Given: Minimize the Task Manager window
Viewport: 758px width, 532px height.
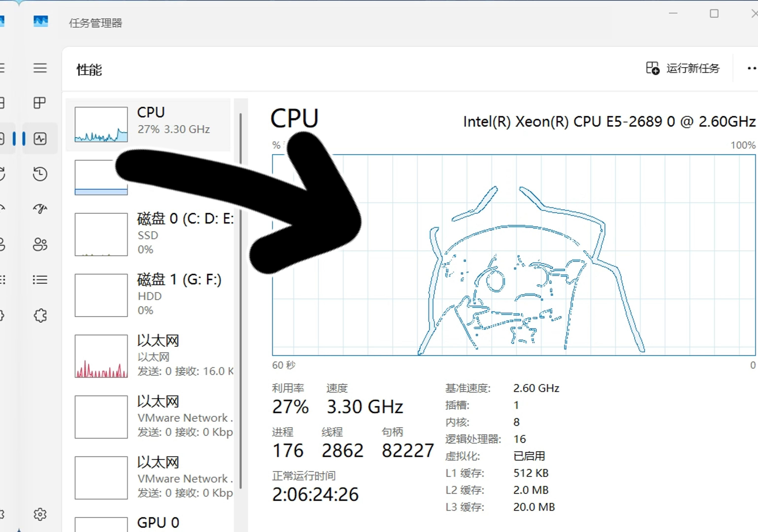Looking at the screenshot, I should [673, 14].
